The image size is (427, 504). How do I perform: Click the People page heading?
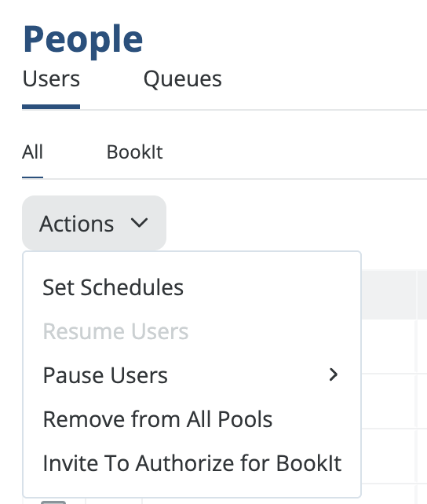tap(83, 40)
